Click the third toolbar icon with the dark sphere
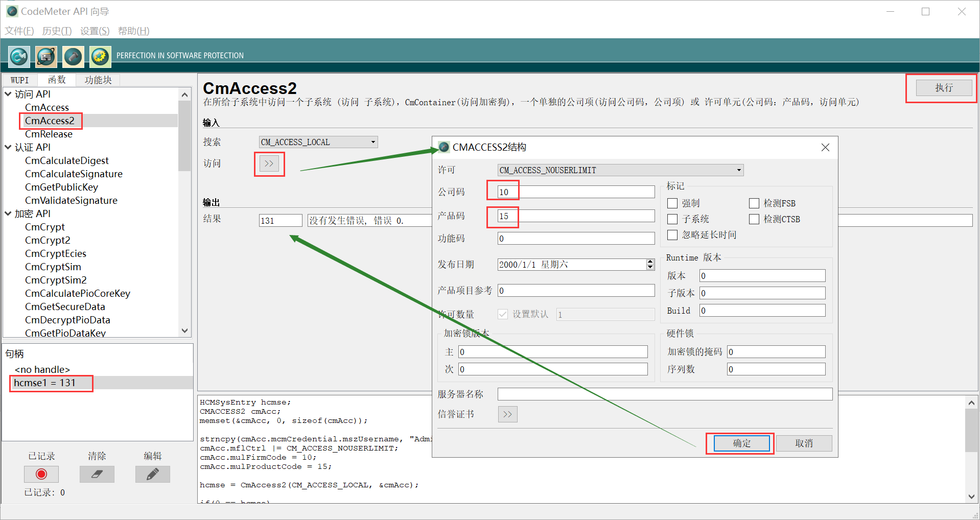Screen dimensions: 980x520 tap(73, 56)
